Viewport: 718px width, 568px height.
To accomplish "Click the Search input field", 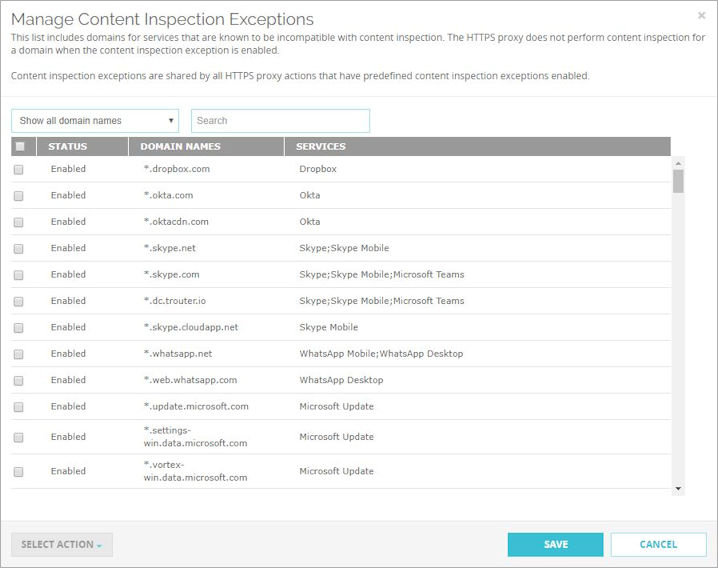I will [x=280, y=121].
